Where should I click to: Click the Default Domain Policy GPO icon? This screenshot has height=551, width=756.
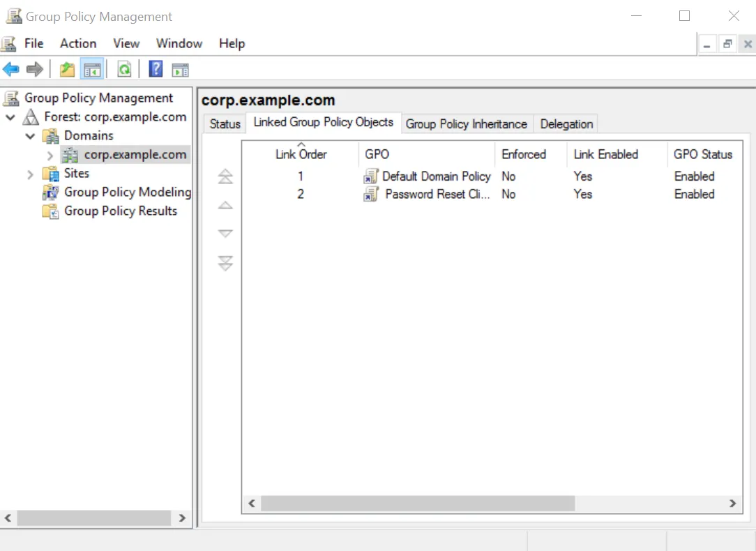(x=371, y=176)
